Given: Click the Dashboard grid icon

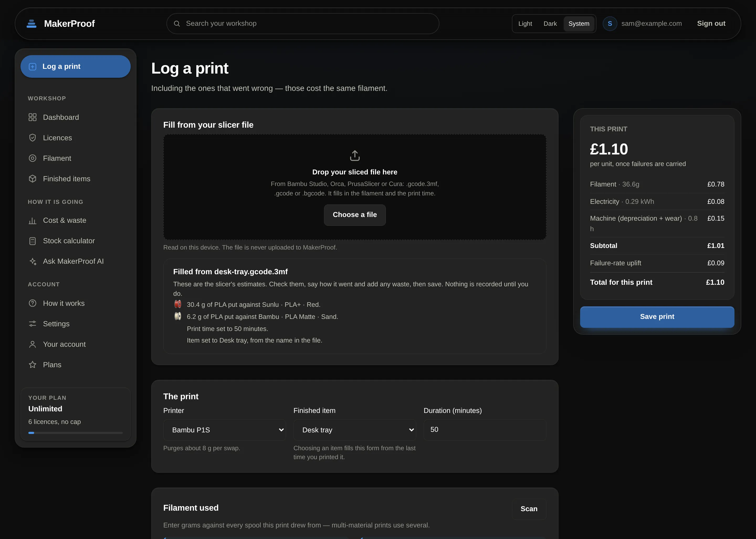Looking at the screenshot, I should click(33, 117).
